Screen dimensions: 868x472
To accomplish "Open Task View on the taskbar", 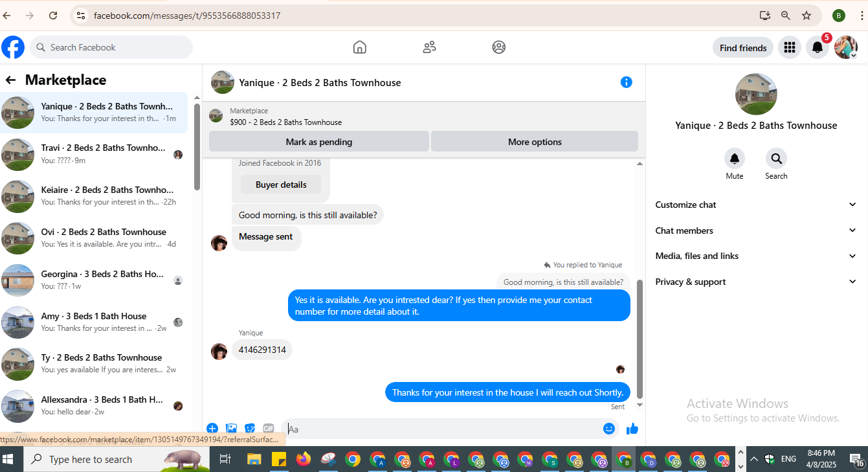I will point(225,459).
